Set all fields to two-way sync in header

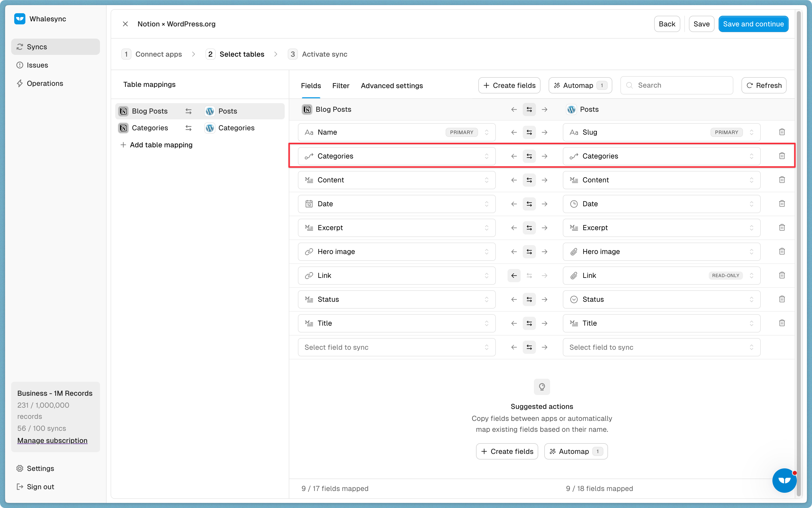(529, 109)
